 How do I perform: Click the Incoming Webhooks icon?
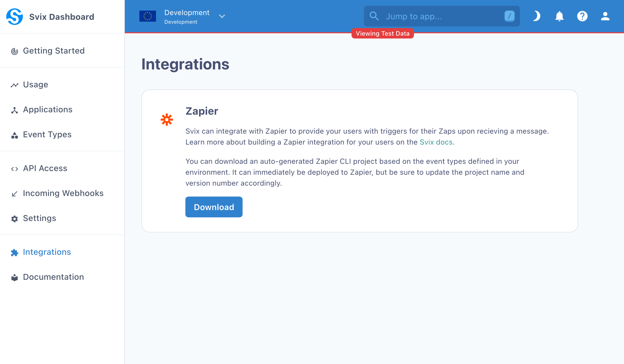(x=15, y=193)
